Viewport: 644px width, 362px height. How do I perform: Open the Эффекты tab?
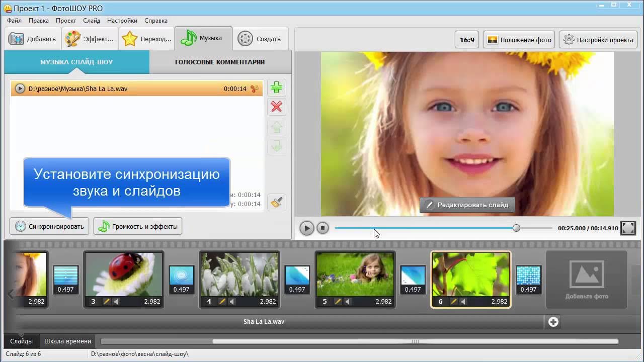90,39
